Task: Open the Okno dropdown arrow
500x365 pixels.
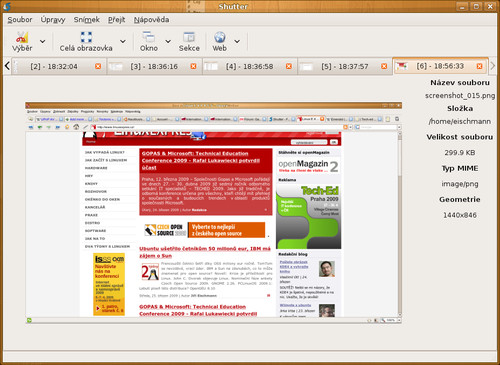Action: point(168,41)
